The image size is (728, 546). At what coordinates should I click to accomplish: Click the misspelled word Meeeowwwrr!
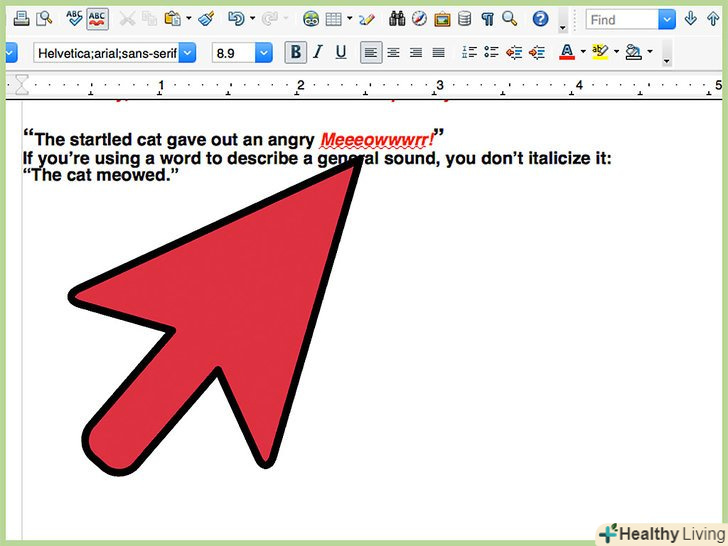pyautogui.click(x=377, y=140)
